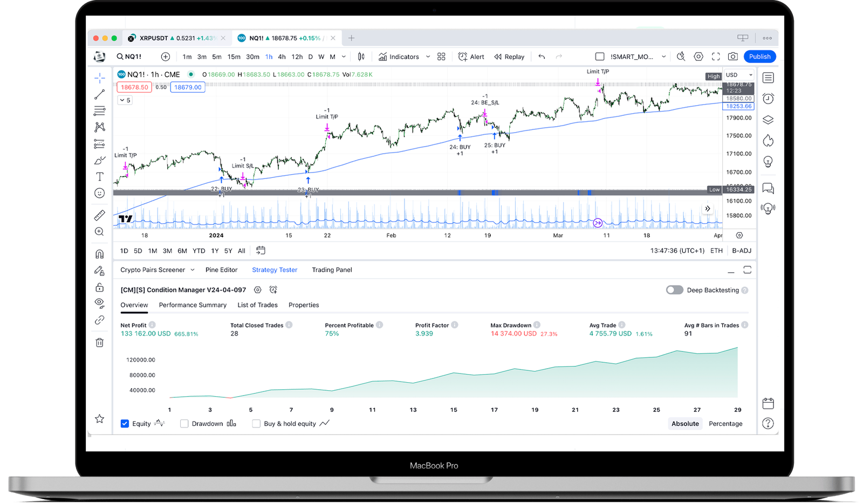The height and width of the screenshot is (504, 863).
Task: Select the crosshair cursor tool
Action: tap(99, 77)
